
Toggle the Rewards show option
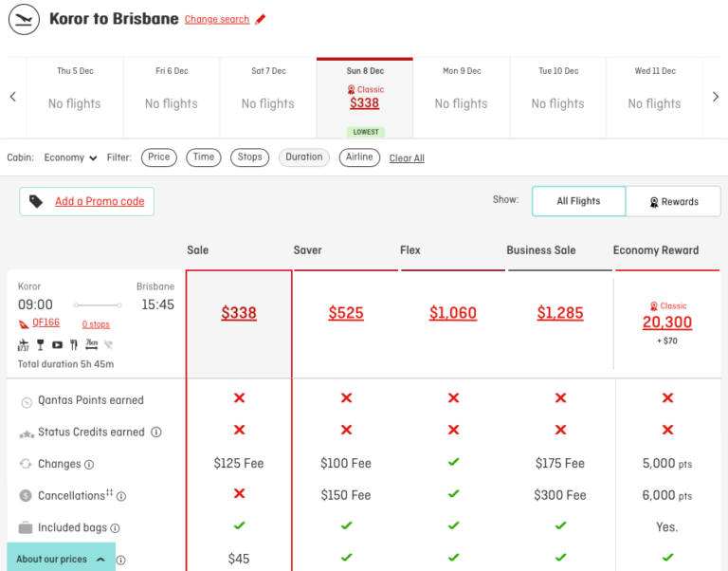pos(673,202)
